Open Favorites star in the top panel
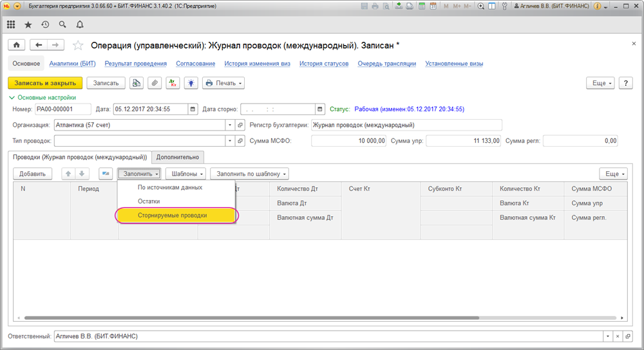644x350 pixels. pyautogui.click(x=28, y=24)
